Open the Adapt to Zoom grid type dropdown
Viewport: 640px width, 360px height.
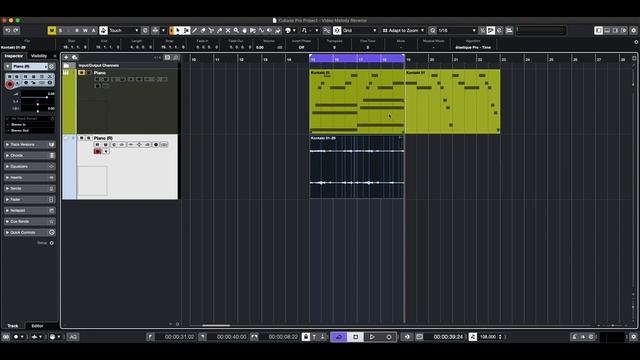click(403, 31)
